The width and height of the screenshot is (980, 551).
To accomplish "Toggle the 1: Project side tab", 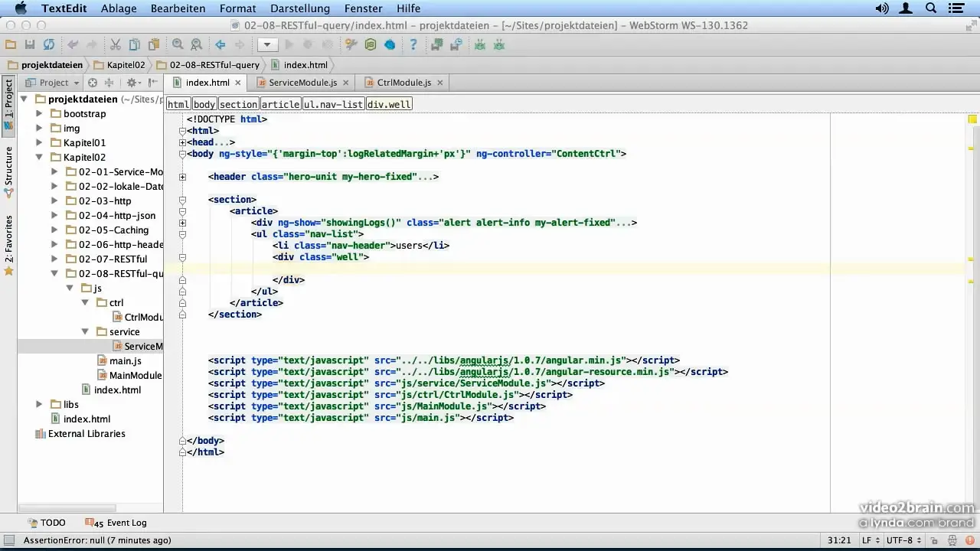I will (8, 106).
